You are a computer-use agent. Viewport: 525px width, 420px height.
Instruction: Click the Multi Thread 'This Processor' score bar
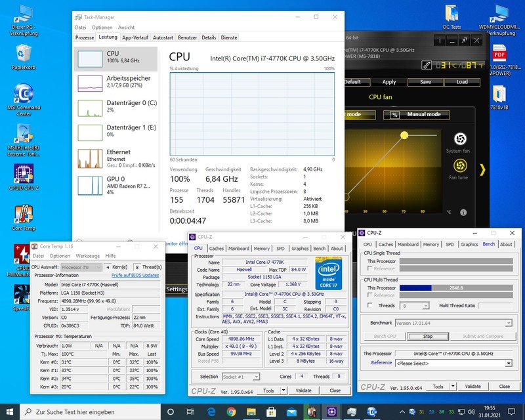point(456,287)
